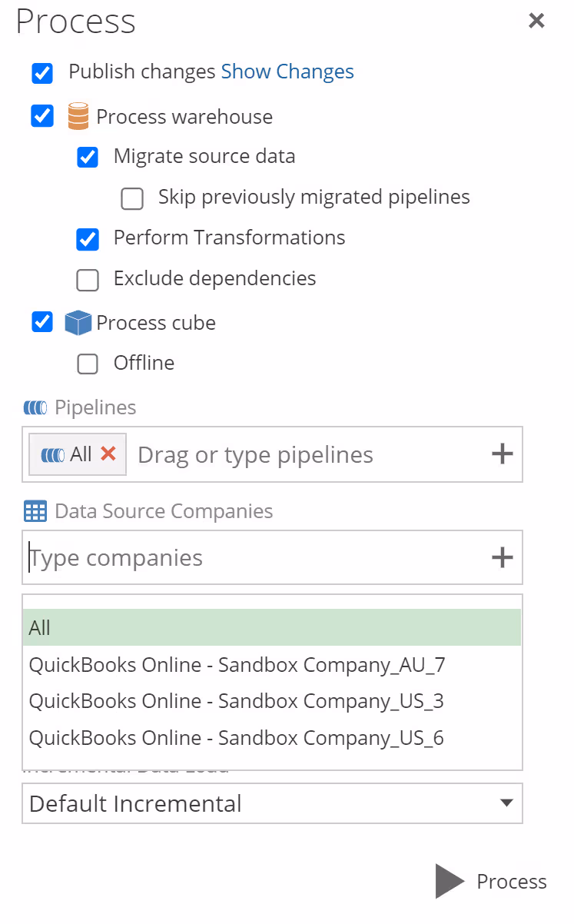The width and height of the screenshot is (574, 924).
Task: Click the plus icon to add pipelines
Action: coord(502,454)
